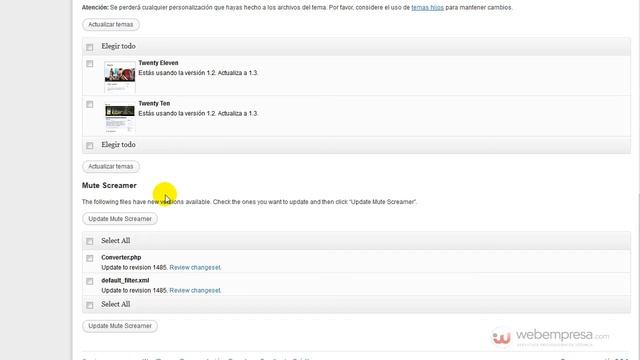
Task: Open Review changeset link for default_filter.xml
Action: [x=195, y=290]
